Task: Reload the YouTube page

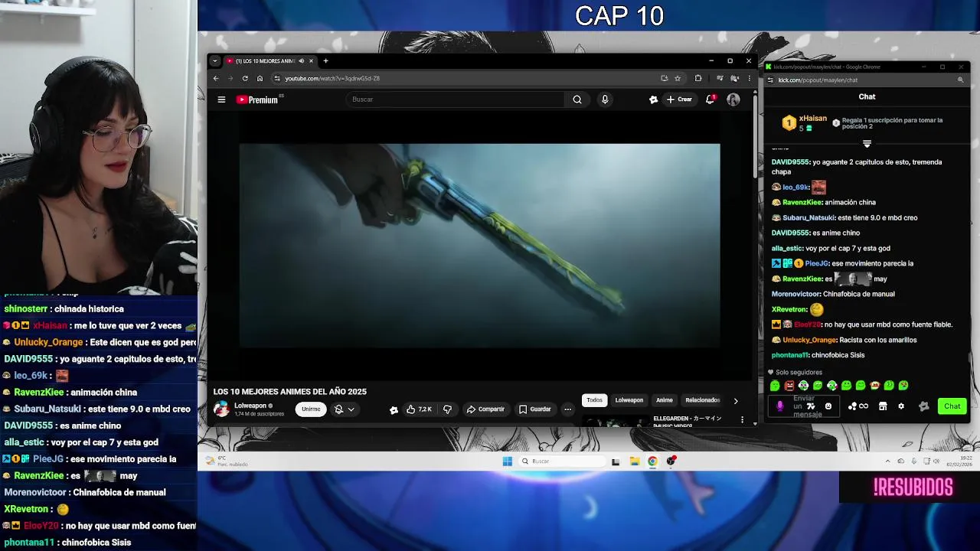Action: click(x=245, y=78)
